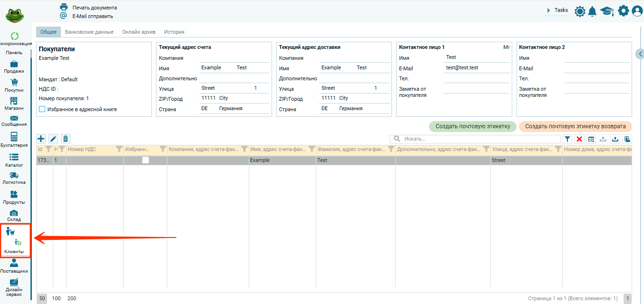
Task: Open filter dropdown on Номер НДС column
Action: click(x=119, y=149)
